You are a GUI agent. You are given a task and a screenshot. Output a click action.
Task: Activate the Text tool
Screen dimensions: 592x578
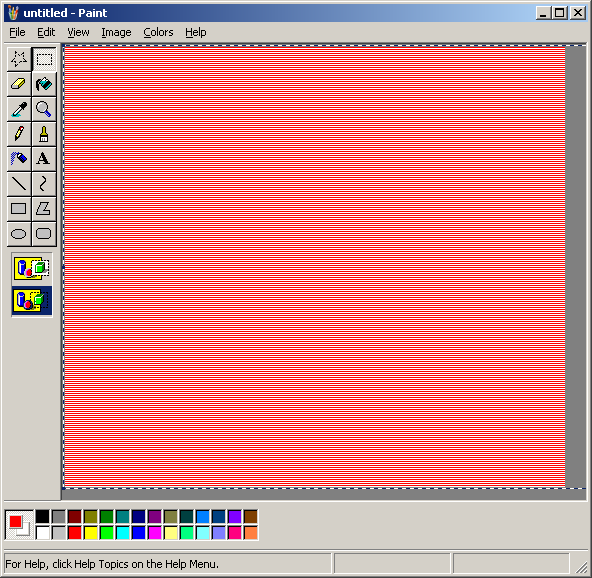(x=44, y=159)
